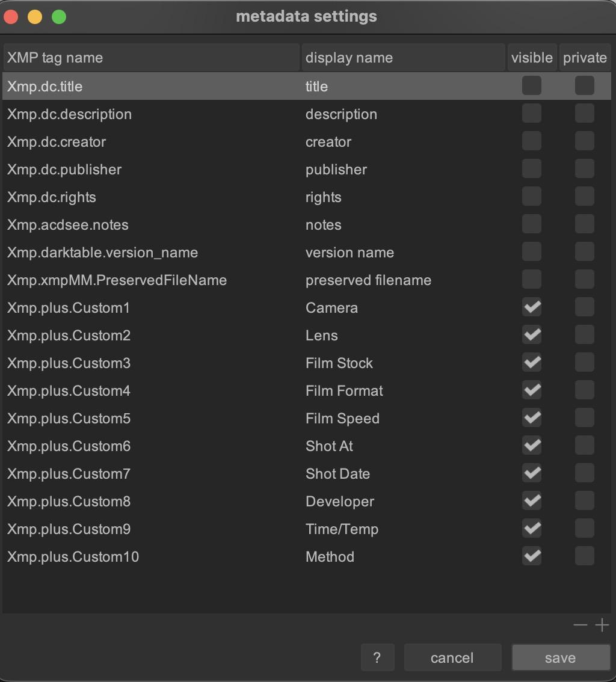Screen dimensions: 616x682
Task: Click the visible column header
Action: (x=532, y=58)
